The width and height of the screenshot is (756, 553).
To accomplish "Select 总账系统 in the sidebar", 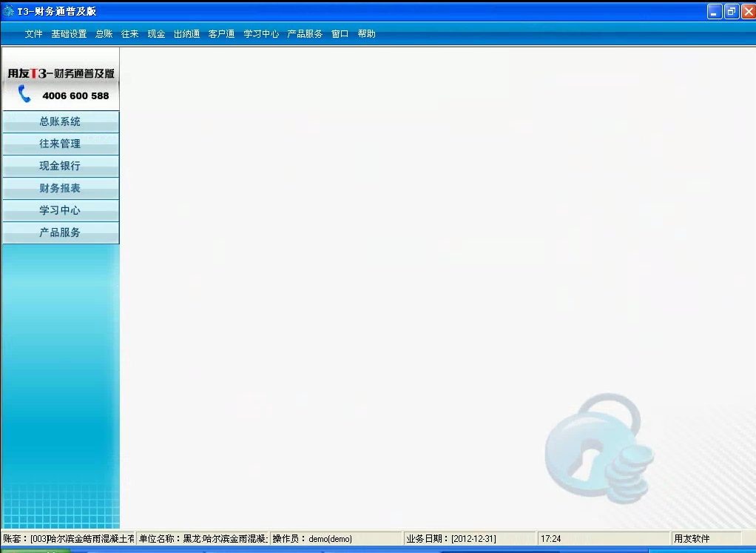I will [x=60, y=121].
